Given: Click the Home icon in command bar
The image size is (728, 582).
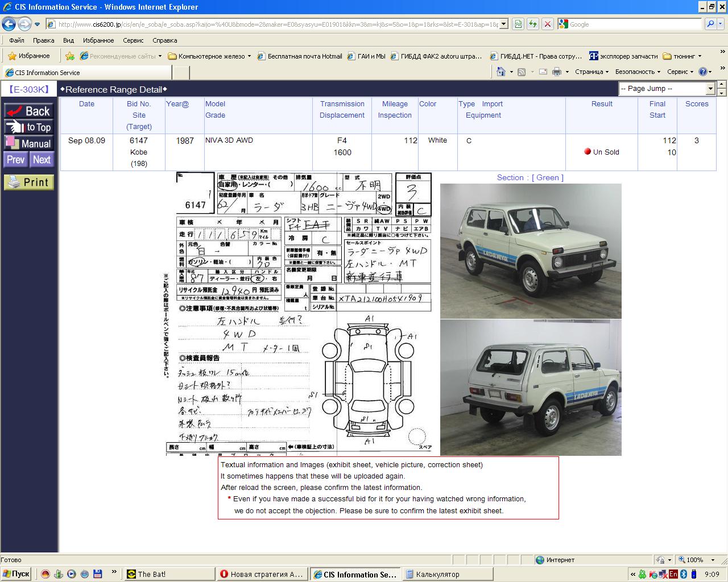Looking at the screenshot, I should pos(500,72).
